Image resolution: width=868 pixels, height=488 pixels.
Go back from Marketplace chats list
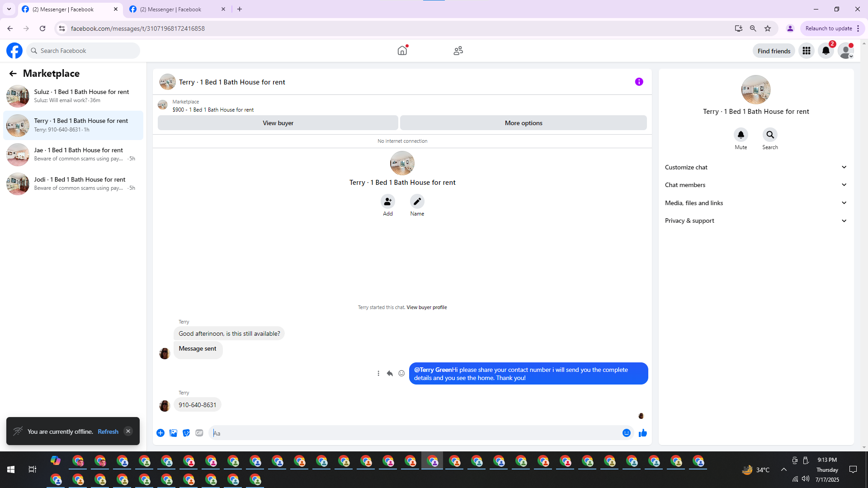(x=13, y=73)
